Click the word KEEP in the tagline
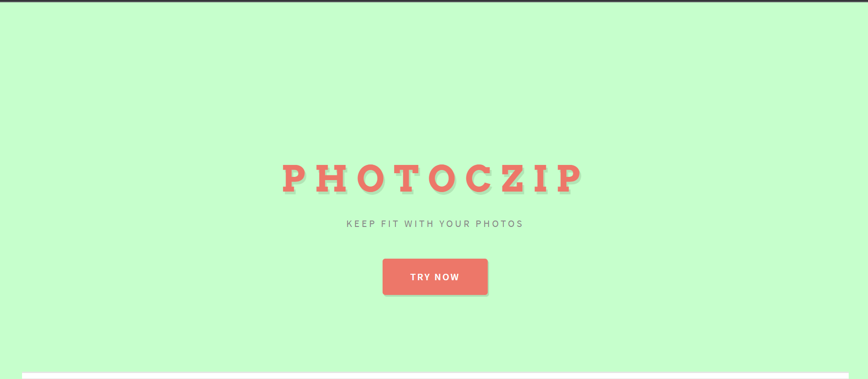This screenshot has width=868, height=379. (361, 224)
